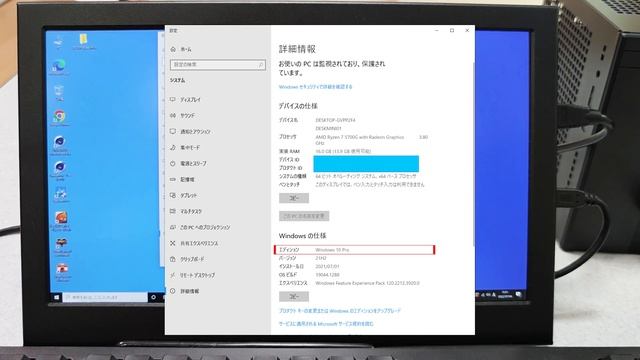Minimize the Settings window

click(437, 31)
